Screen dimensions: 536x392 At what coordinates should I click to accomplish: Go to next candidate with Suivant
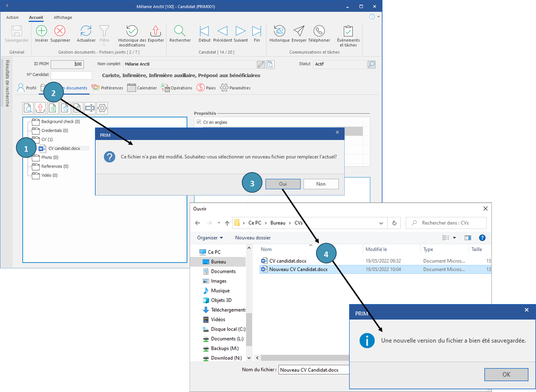pyautogui.click(x=240, y=31)
